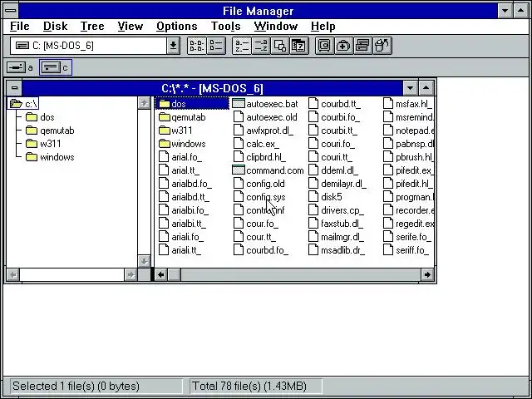
Task: Maximize the C:\*.* directory window
Action: click(x=426, y=88)
